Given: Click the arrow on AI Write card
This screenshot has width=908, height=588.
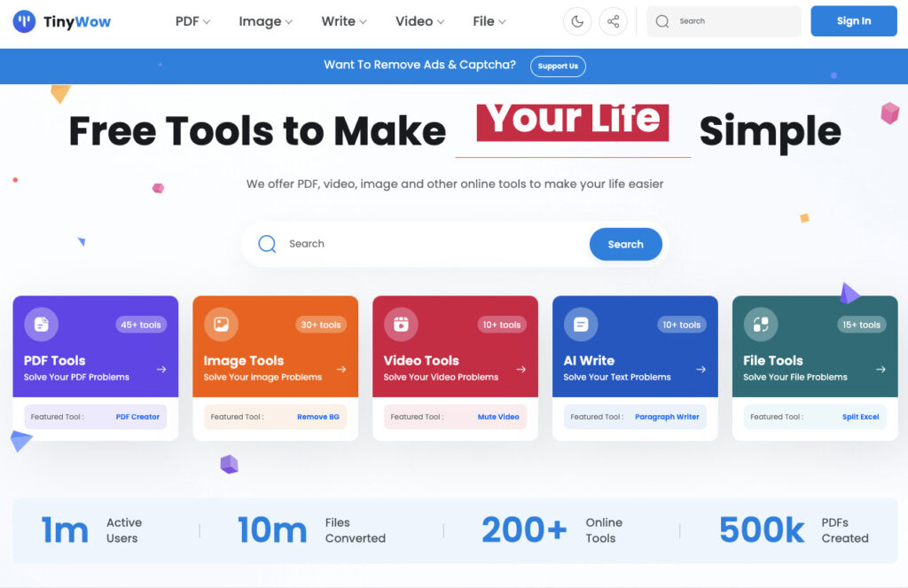Looking at the screenshot, I should click(x=701, y=369).
